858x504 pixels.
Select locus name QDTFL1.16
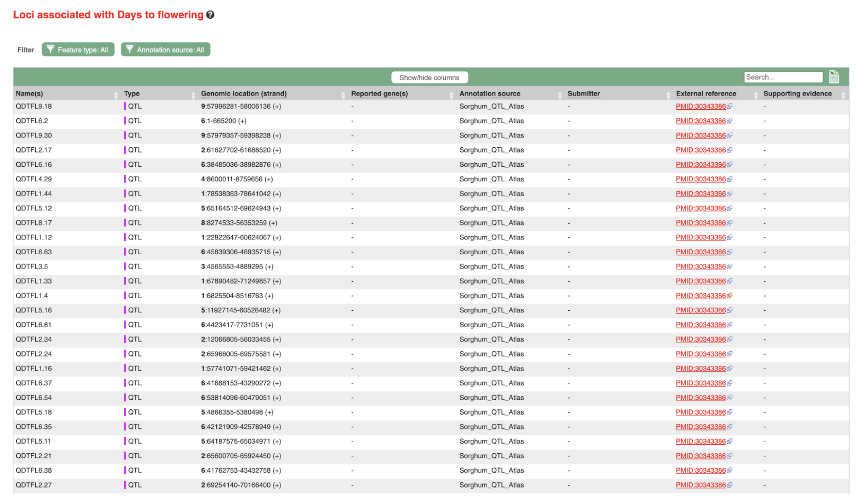(34, 368)
